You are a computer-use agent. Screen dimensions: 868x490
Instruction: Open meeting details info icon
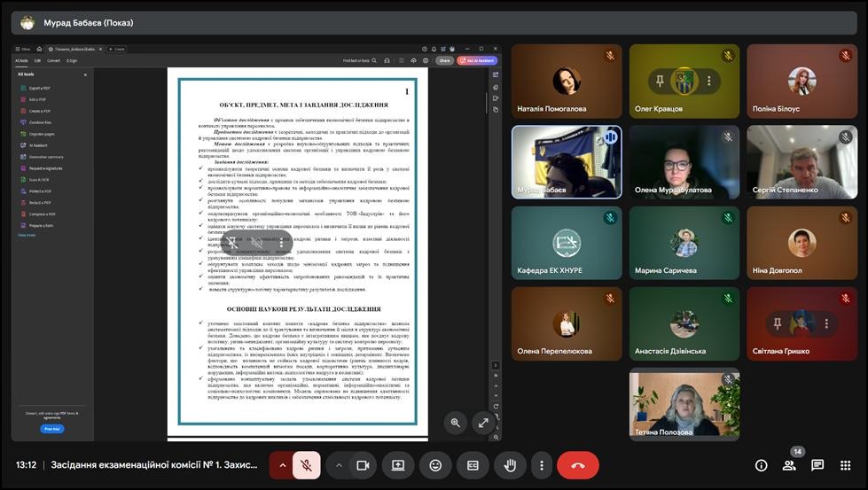pos(761,465)
